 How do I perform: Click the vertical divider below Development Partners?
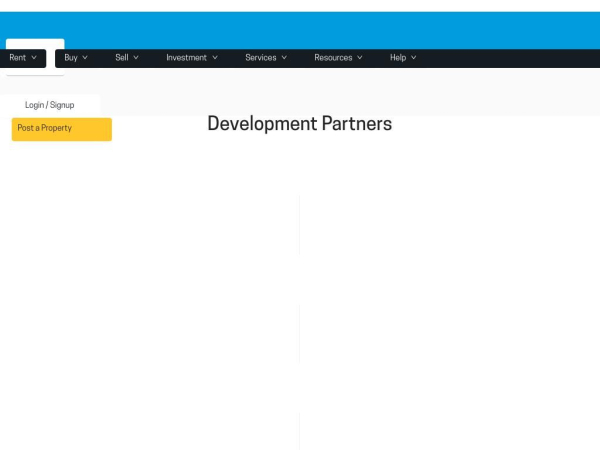pyautogui.click(x=299, y=225)
